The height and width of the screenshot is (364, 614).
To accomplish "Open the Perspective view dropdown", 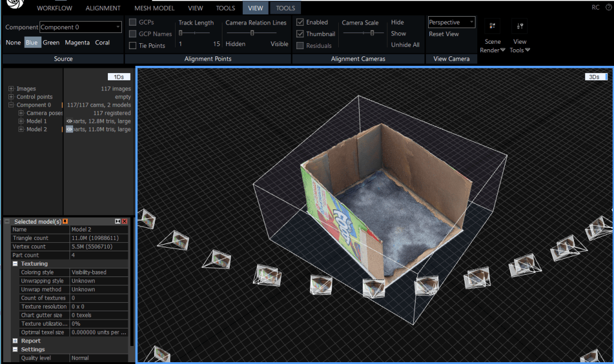I will pyautogui.click(x=452, y=22).
